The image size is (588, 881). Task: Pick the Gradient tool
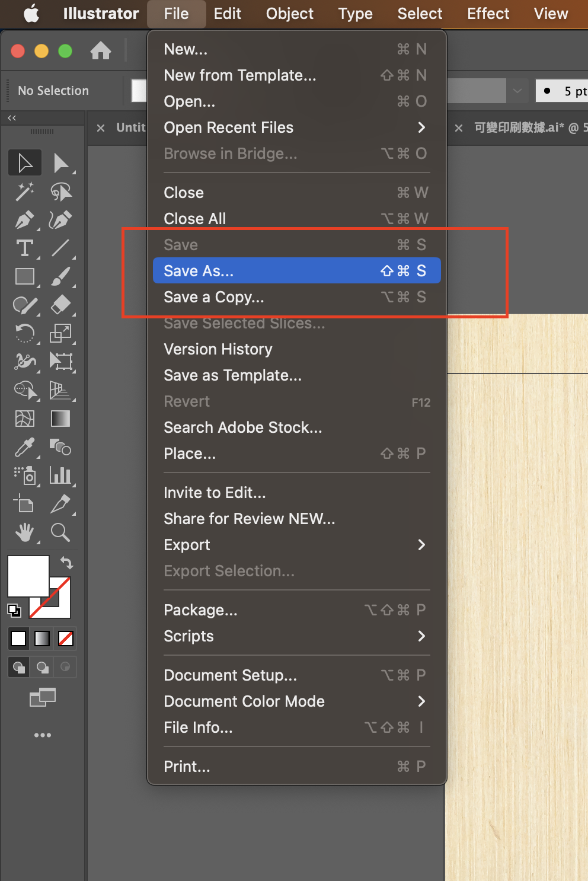point(61,419)
